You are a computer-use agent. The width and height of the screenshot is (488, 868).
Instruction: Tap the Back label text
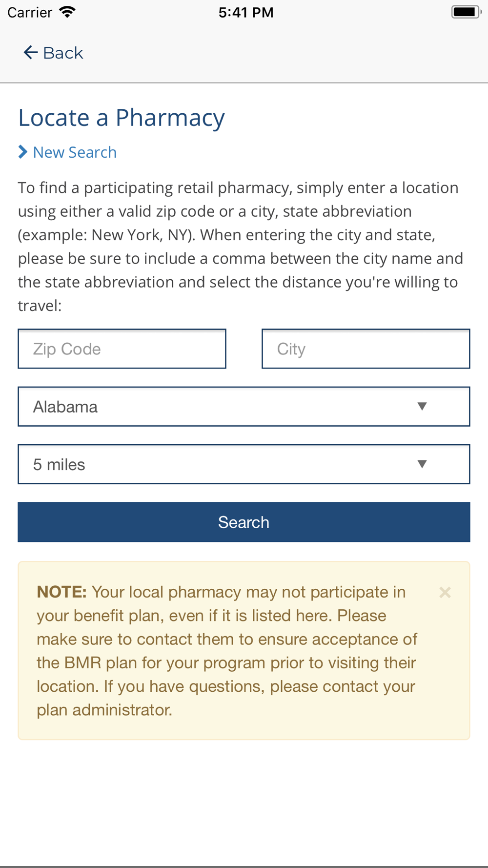[63, 53]
